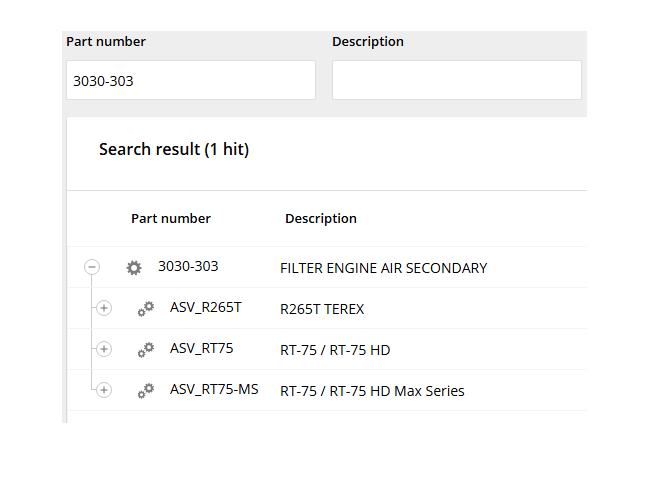Click into the empty Description search field
The image size is (651, 488).
coord(456,80)
